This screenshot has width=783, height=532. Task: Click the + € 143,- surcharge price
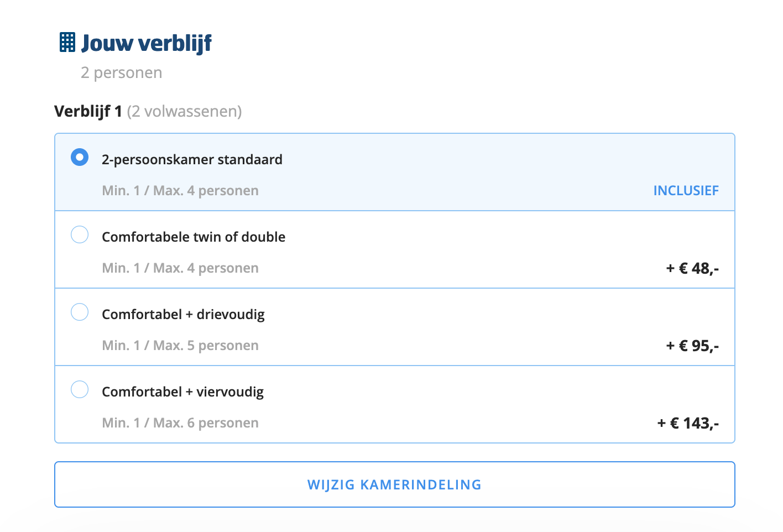688,423
